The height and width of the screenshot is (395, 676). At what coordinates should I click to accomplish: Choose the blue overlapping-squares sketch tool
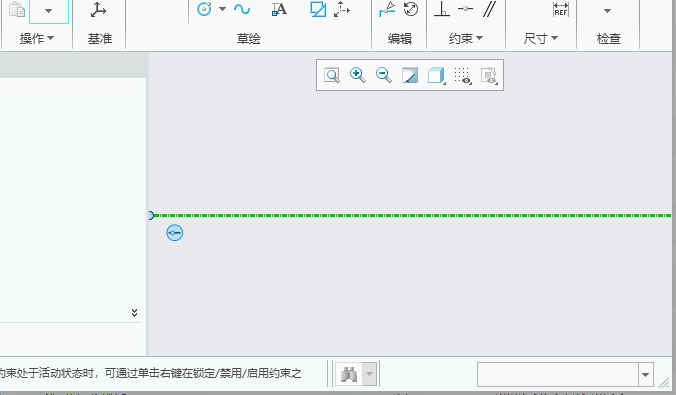pos(318,9)
